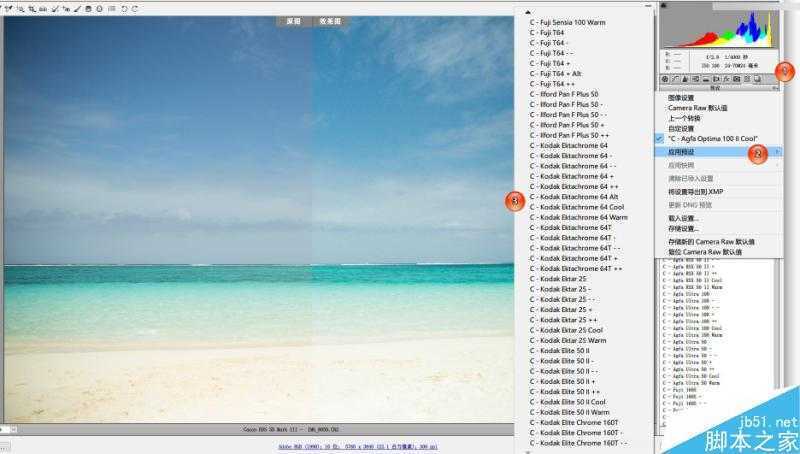Apply preset C - Kodak Ektar 25 Cool

566,330
